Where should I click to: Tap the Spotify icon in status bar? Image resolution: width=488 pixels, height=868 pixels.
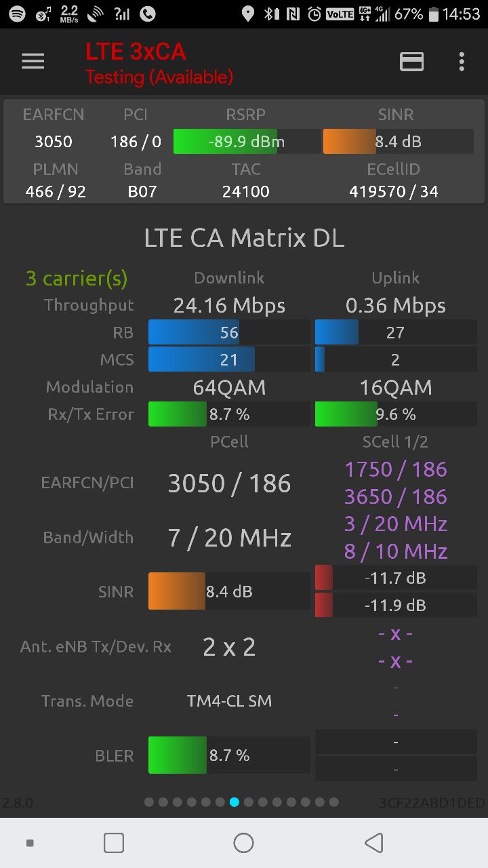point(17,14)
